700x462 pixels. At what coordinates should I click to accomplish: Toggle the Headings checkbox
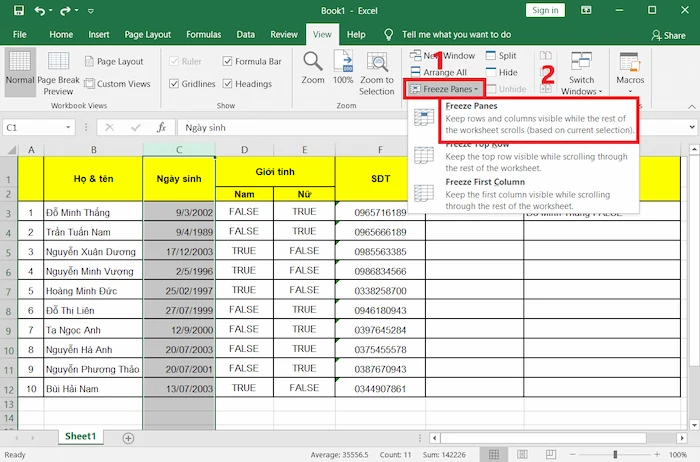[x=228, y=83]
